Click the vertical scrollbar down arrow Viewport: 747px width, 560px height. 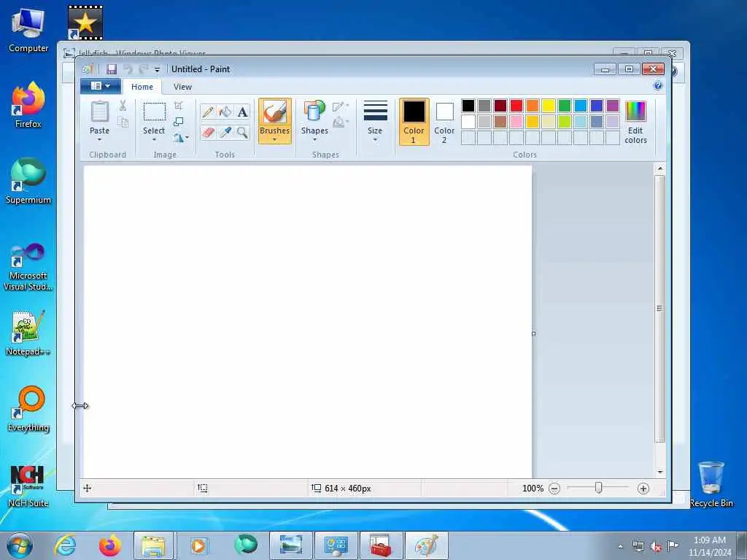pyautogui.click(x=659, y=472)
